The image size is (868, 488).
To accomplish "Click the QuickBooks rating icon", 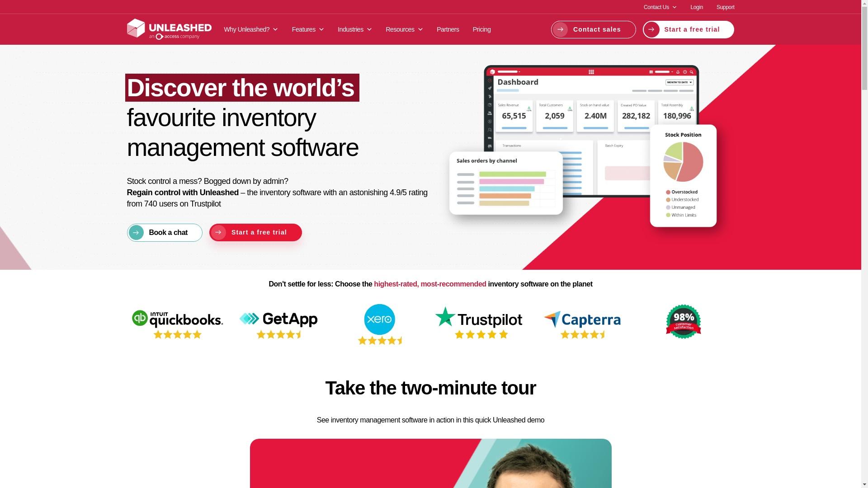I will tap(177, 323).
